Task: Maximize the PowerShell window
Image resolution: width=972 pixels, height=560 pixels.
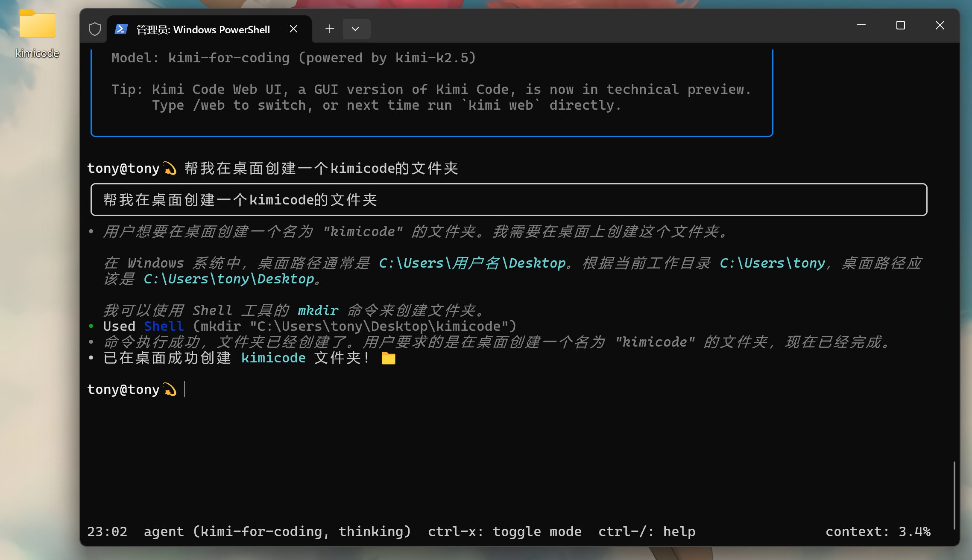Action: (x=900, y=26)
